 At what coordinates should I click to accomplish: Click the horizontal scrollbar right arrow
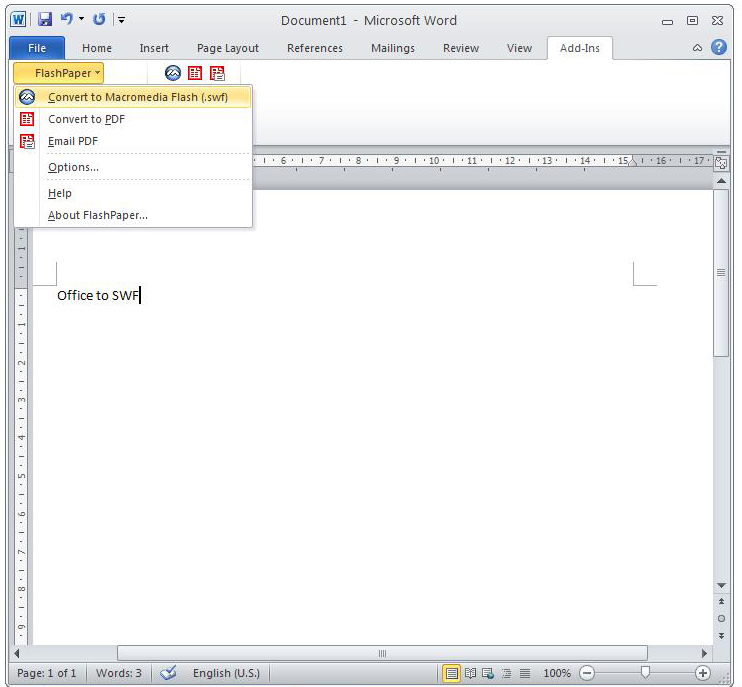click(704, 653)
